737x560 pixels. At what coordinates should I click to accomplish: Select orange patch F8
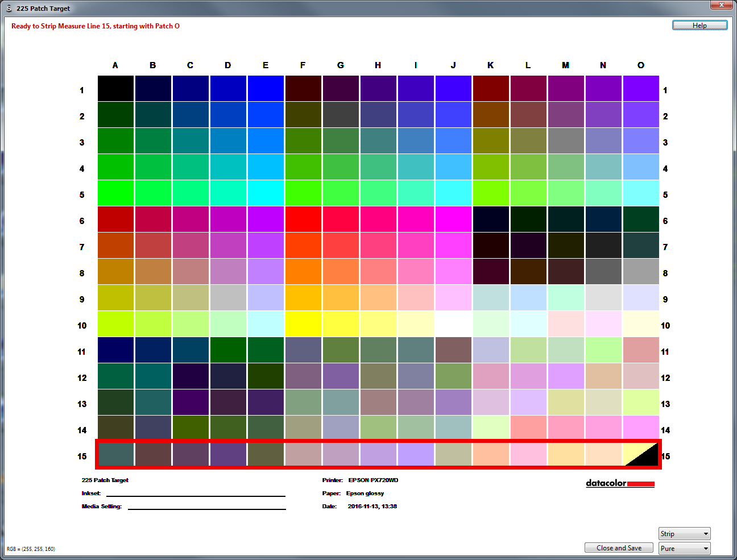click(303, 272)
